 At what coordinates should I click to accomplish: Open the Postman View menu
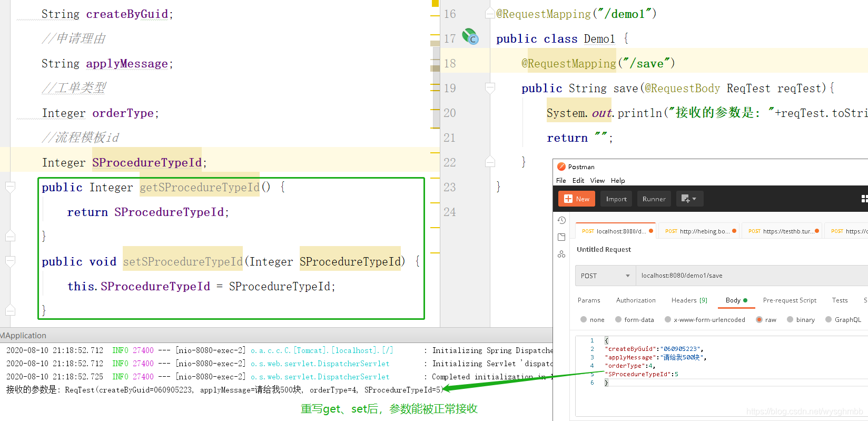[597, 180]
